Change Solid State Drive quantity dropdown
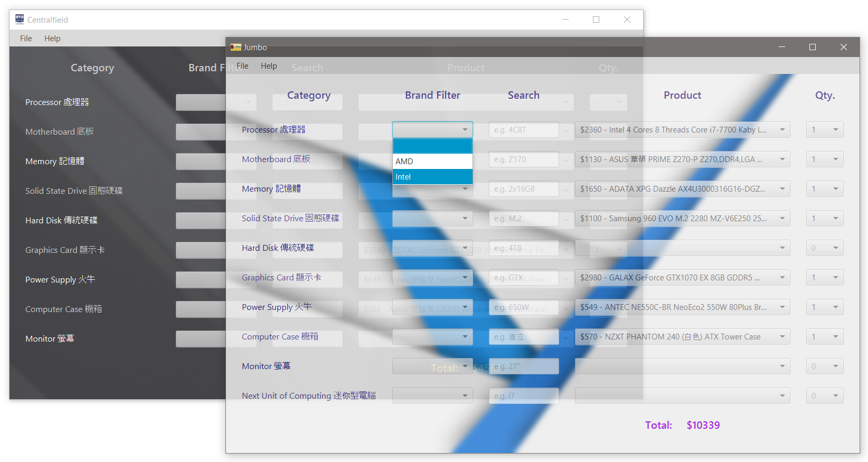 click(x=825, y=219)
